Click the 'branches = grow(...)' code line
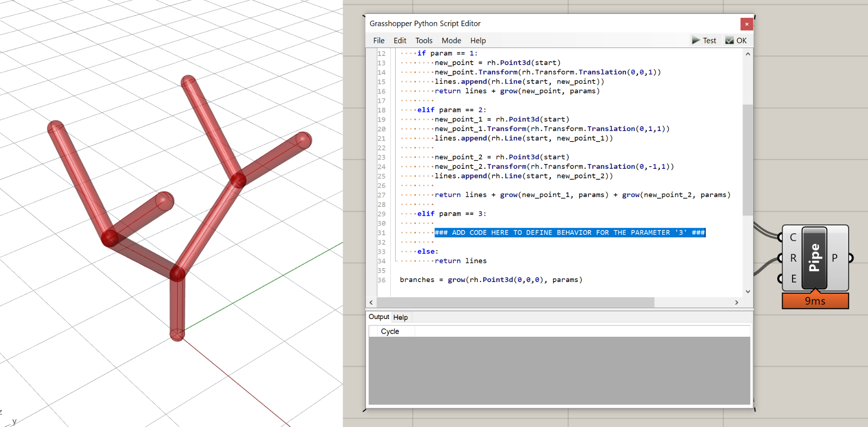 491,279
